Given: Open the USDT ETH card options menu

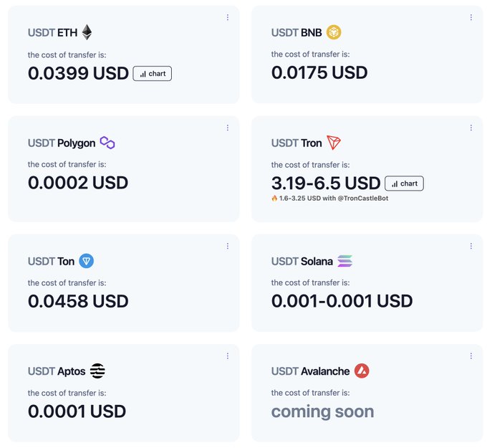Looking at the screenshot, I should (228, 17).
